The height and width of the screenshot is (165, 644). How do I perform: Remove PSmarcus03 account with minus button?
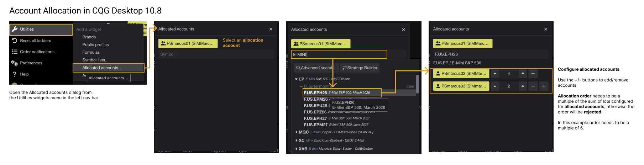pyautogui.click(x=533, y=86)
